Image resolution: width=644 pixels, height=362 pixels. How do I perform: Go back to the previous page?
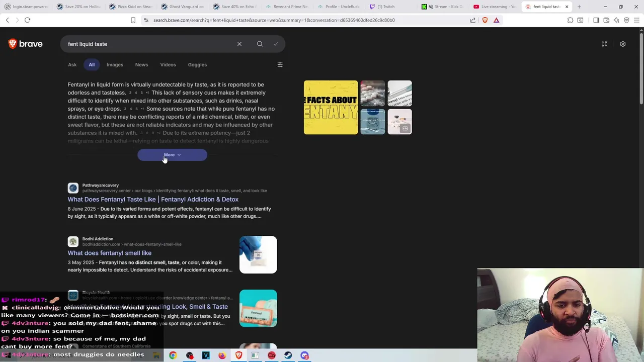(8, 20)
